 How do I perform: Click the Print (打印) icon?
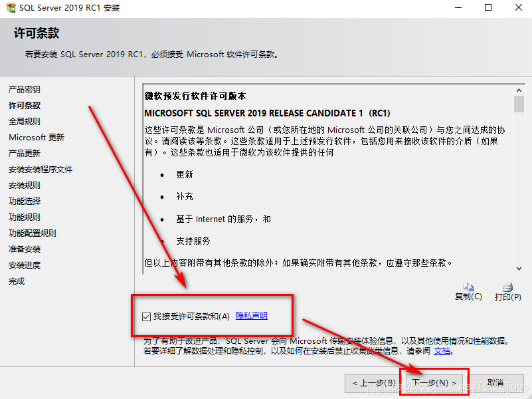[507, 287]
